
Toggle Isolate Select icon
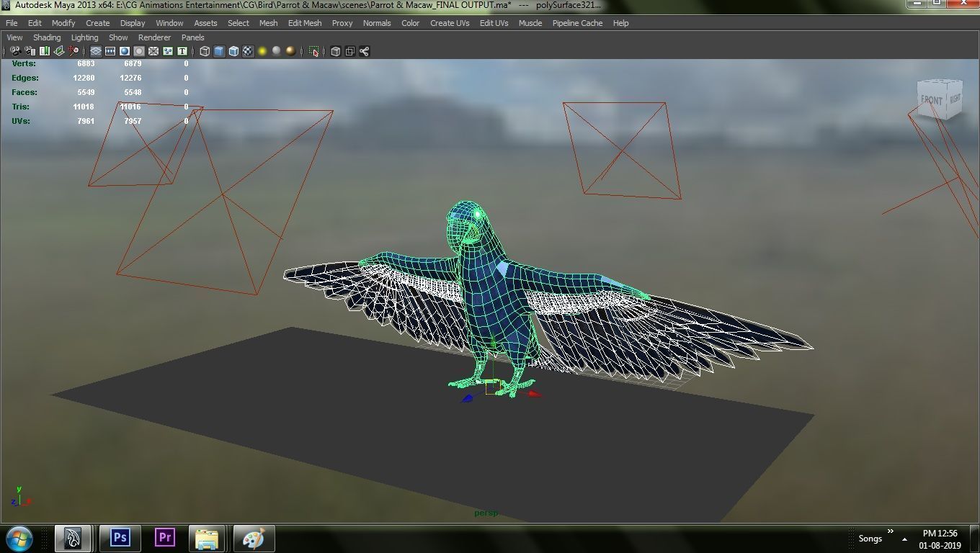click(313, 51)
